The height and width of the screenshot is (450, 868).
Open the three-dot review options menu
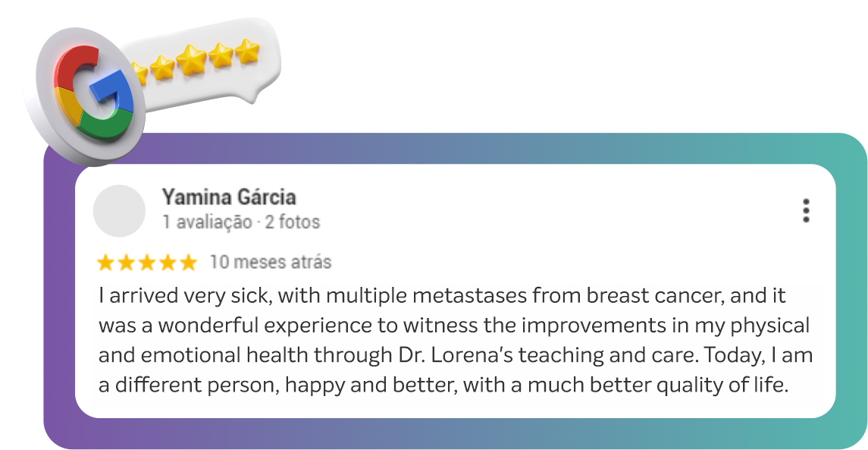(806, 211)
